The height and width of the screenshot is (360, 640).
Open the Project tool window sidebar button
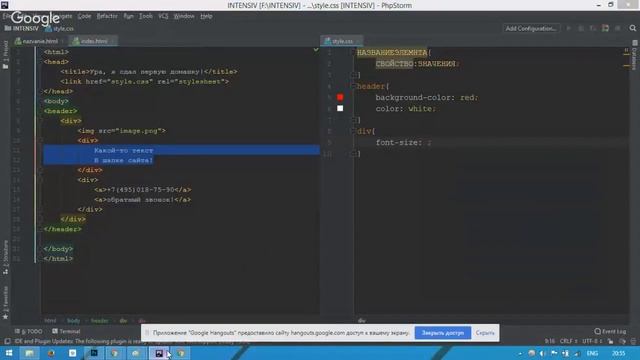5,54
